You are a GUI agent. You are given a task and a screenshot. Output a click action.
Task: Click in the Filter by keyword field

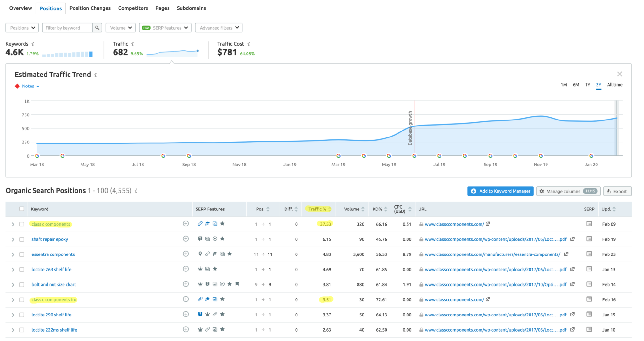(x=68, y=28)
